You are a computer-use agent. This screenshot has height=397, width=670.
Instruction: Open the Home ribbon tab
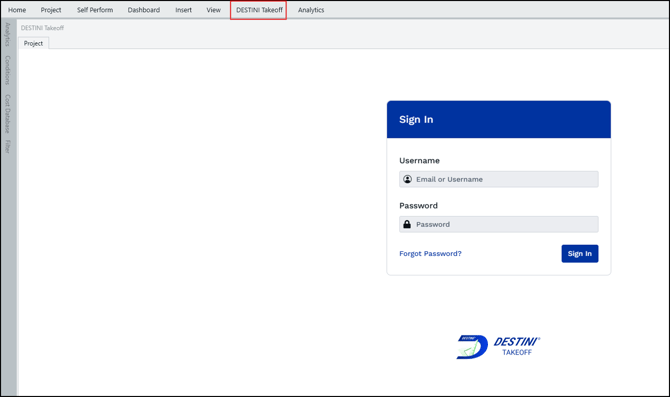(17, 10)
